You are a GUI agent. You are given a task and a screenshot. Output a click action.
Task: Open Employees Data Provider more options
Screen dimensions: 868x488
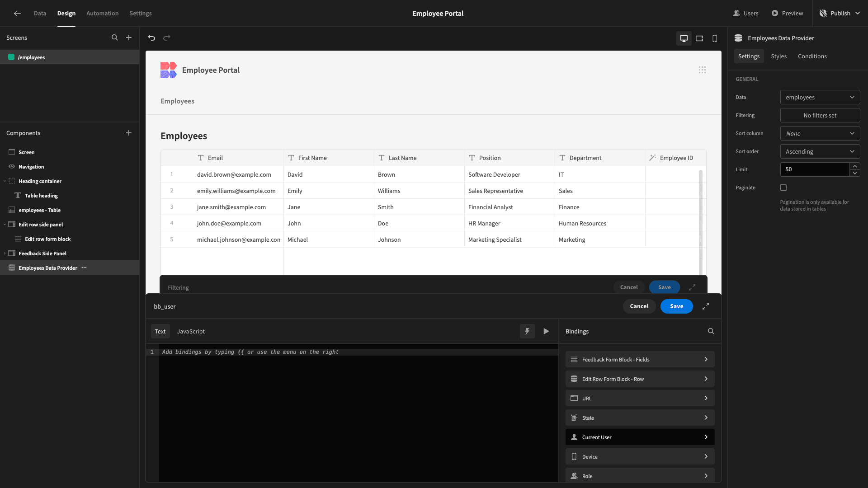point(84,268)
